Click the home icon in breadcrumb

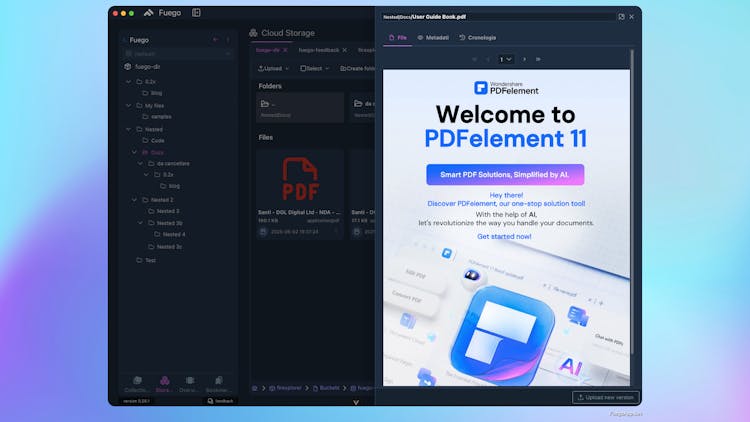254,388
